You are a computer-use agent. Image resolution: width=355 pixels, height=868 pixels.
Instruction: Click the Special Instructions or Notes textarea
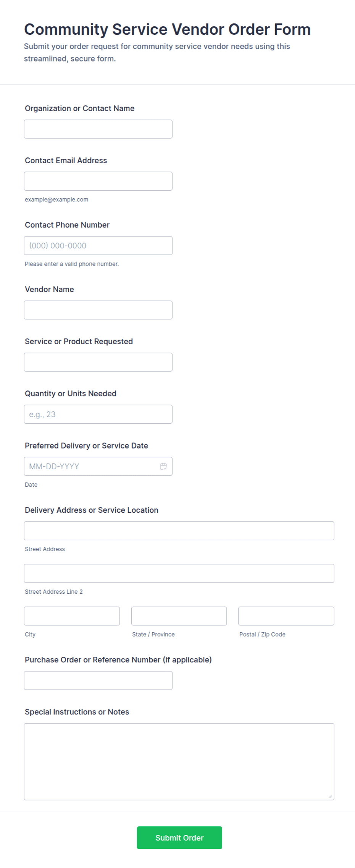click(x=179, y=761)
